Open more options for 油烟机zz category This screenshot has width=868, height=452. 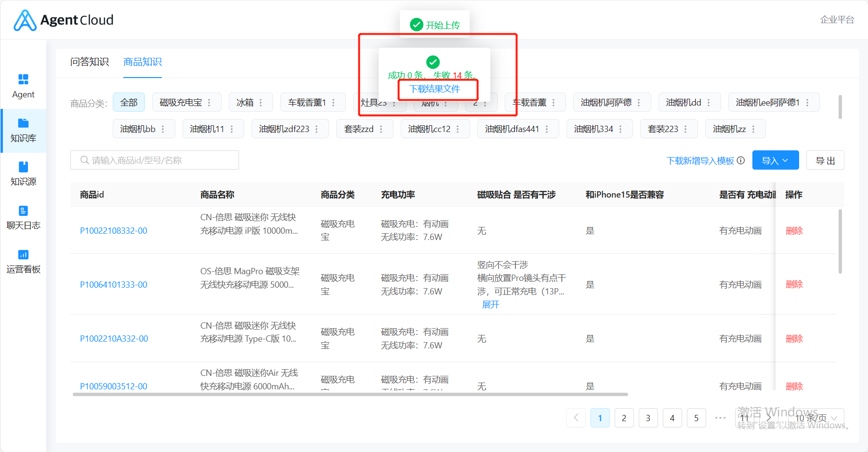(x=753, y=129)
